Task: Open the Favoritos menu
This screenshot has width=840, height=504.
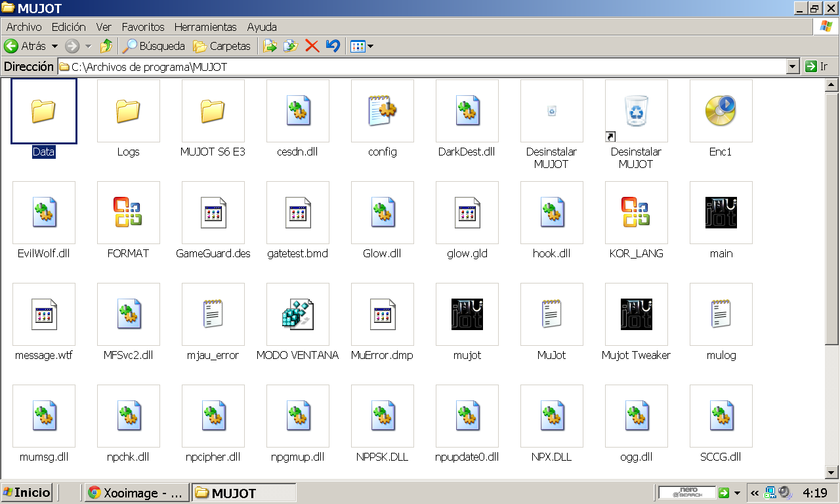Action: tap(143, 27)
